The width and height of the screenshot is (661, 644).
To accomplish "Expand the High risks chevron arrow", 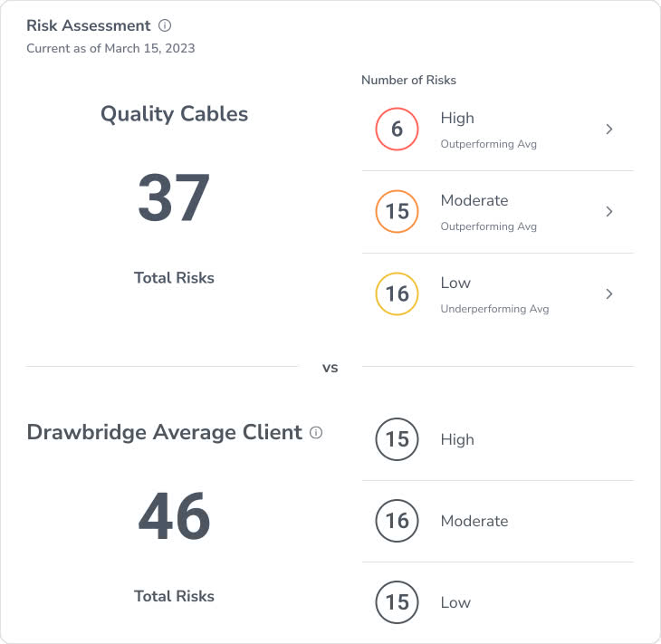I will coord(609,130).
